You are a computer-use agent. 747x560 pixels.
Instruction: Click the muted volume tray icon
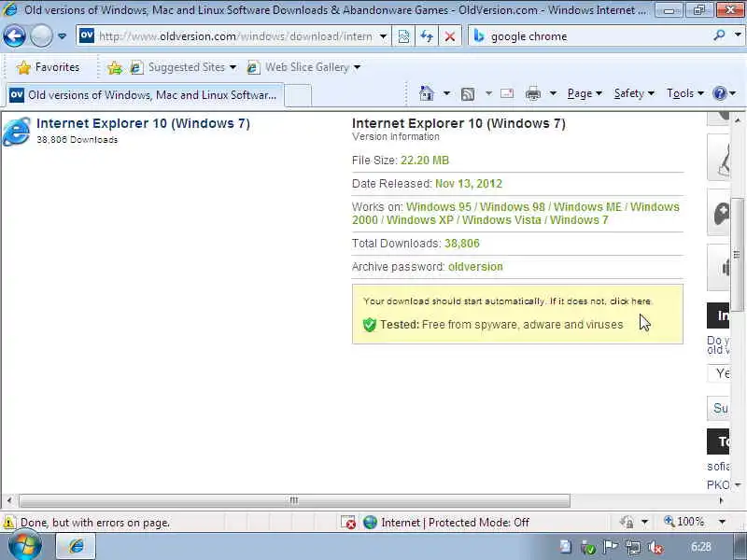pyautogui.click(x=655, y=547)
